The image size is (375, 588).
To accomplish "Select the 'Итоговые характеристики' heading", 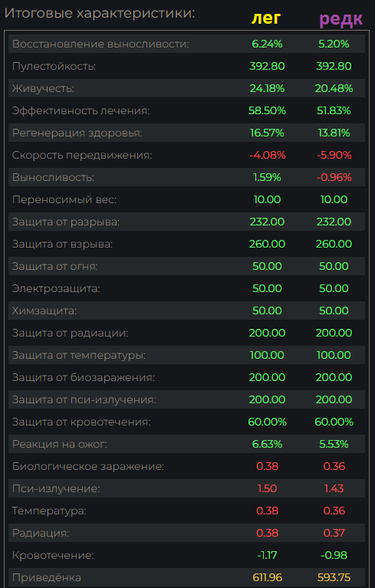I will tap(100, 13).
